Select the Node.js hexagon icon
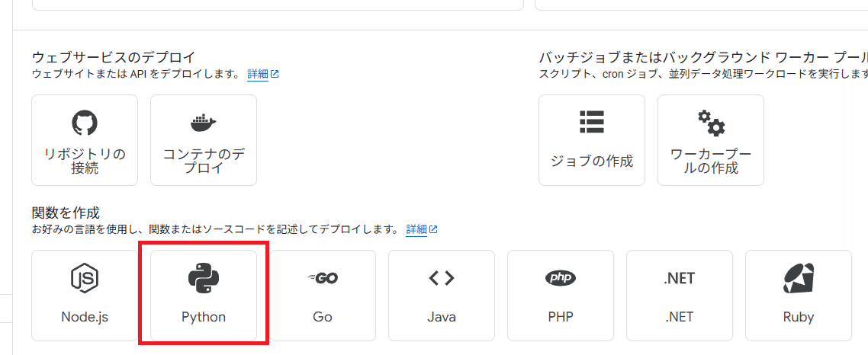868x355 pixels. 85,278
